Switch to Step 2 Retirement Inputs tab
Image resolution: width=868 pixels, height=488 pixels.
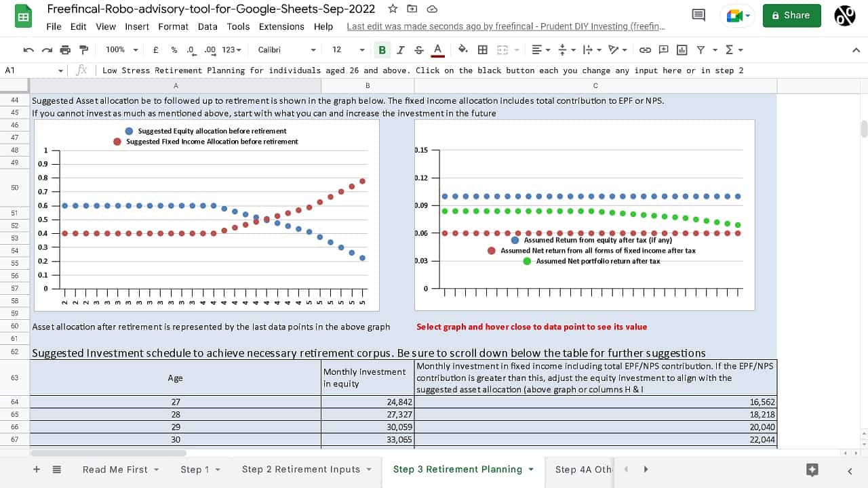click(x=301, y=469)
